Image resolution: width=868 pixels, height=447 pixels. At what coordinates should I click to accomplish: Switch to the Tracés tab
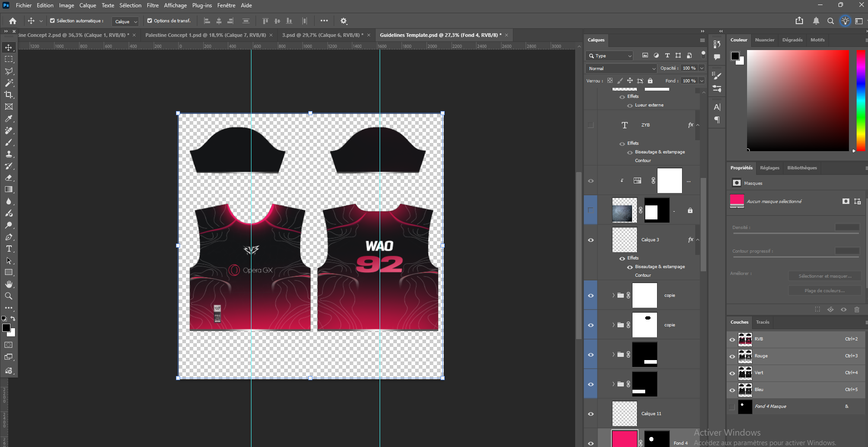click(x=763, y=322)
